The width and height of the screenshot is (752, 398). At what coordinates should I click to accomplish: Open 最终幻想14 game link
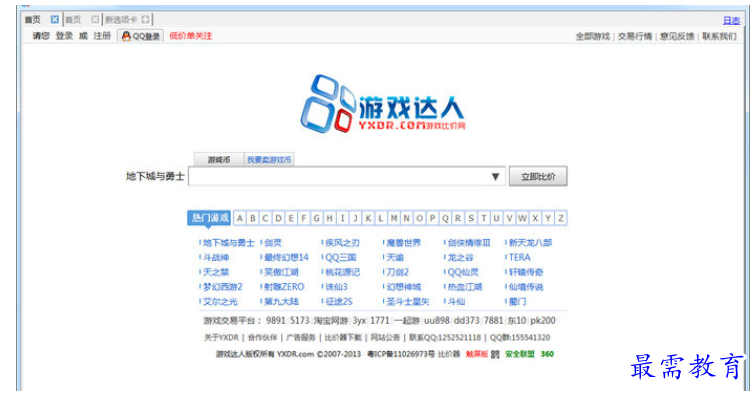(286, 258)
